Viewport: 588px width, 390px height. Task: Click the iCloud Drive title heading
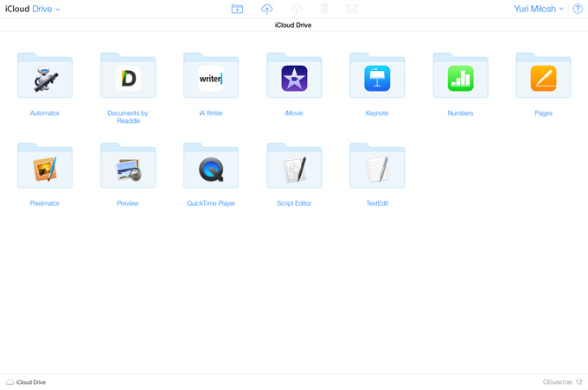(293, 25)
